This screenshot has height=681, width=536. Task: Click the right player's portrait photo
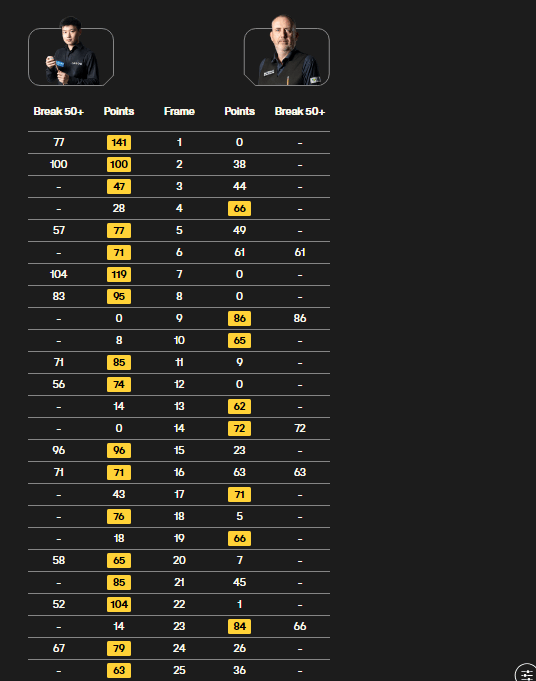pos(287,50)
